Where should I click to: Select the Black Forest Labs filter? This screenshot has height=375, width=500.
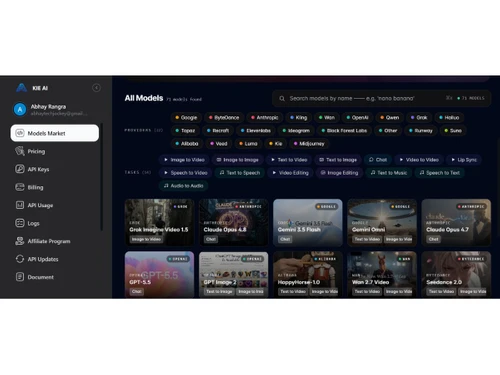(x=344, y=130)
